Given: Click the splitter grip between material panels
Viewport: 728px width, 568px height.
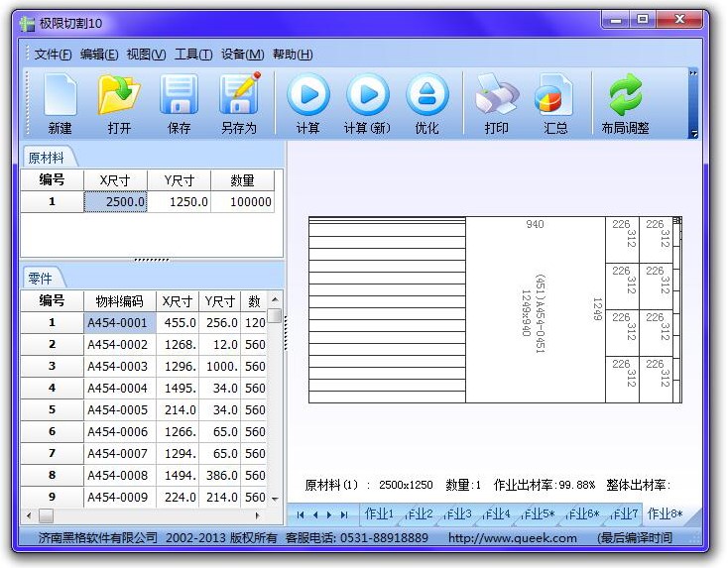Looking at the screenshot, I should (x=152, y=260).
